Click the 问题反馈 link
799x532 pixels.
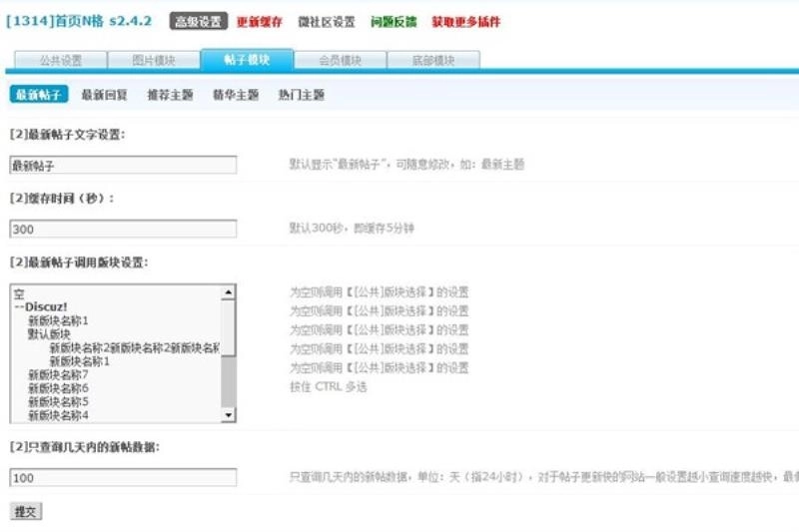pyautogui.click(x=394, y=22)
